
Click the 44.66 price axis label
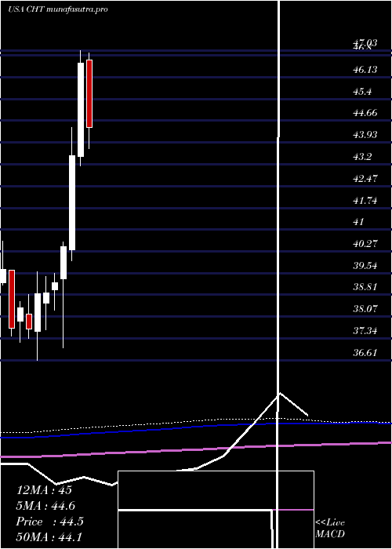coord(365,113)
